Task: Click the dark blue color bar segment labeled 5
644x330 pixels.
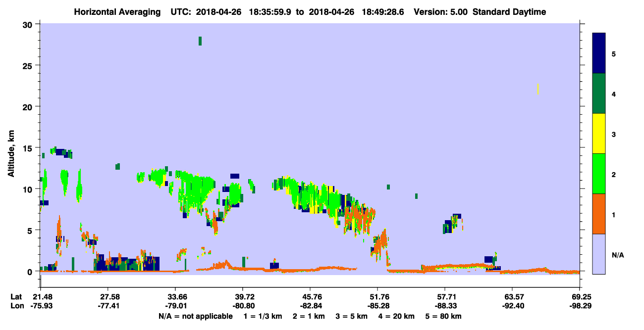Action: [599, 53]
